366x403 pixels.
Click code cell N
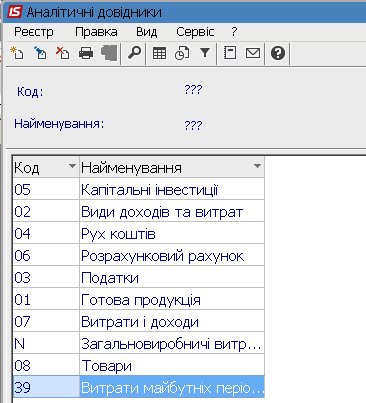pos(46,344)
